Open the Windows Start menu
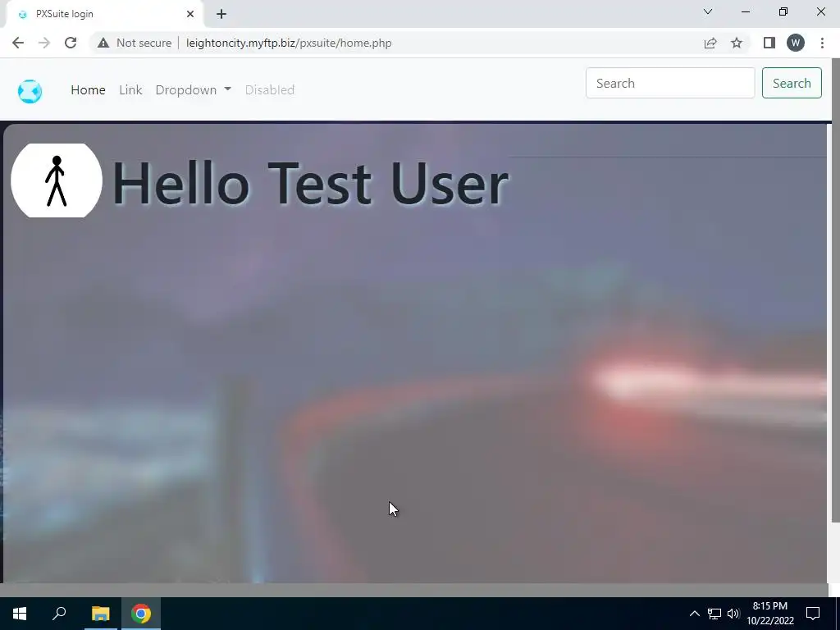Screen dimensions: 840x630 point(20,614)
